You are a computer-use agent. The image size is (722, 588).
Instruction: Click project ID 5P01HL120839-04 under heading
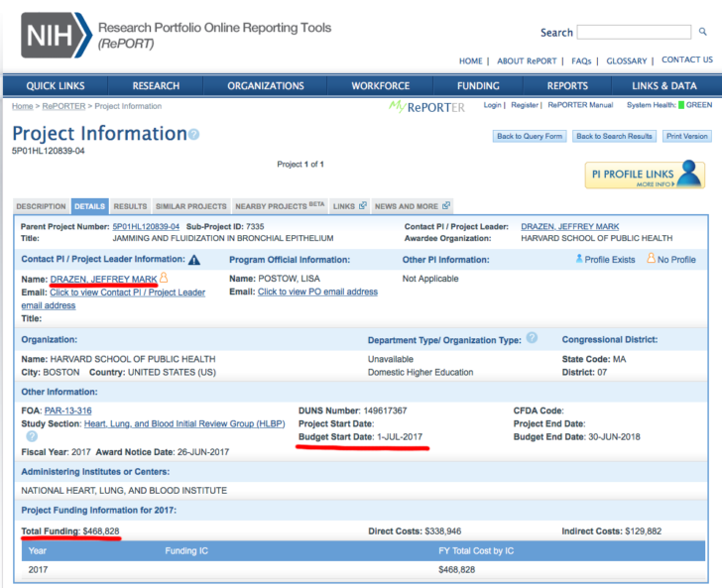(x=49, y=151)
